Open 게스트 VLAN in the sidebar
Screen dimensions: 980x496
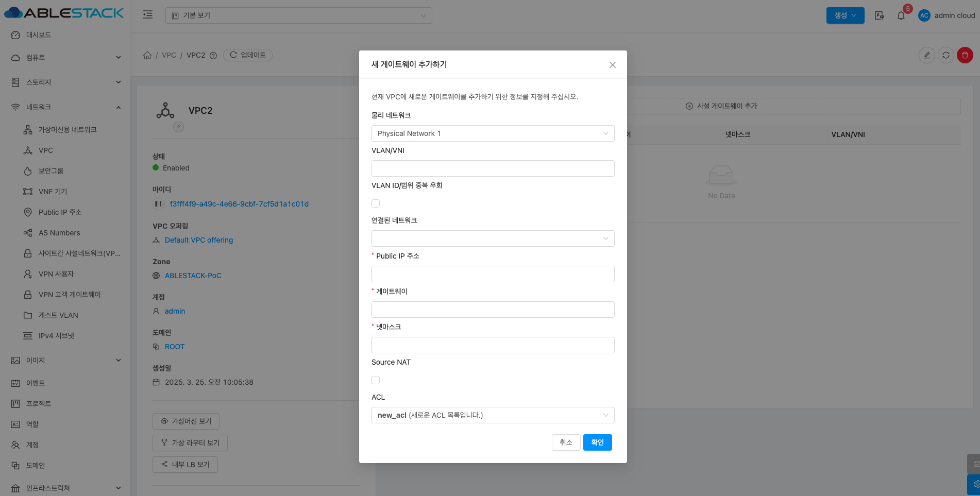point(65,315)
